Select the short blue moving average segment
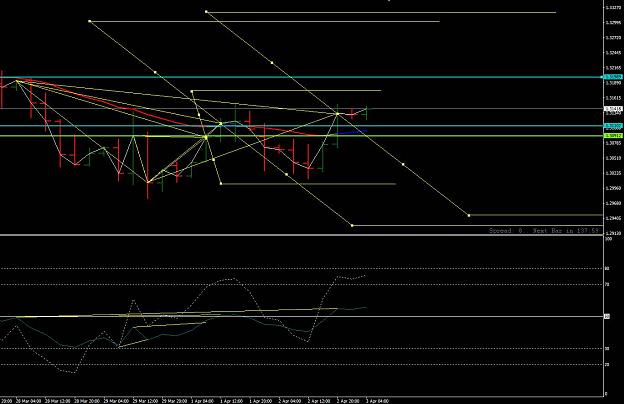This screenshot has height=404, width=625. pyautogui.click(x=352, y=131)
